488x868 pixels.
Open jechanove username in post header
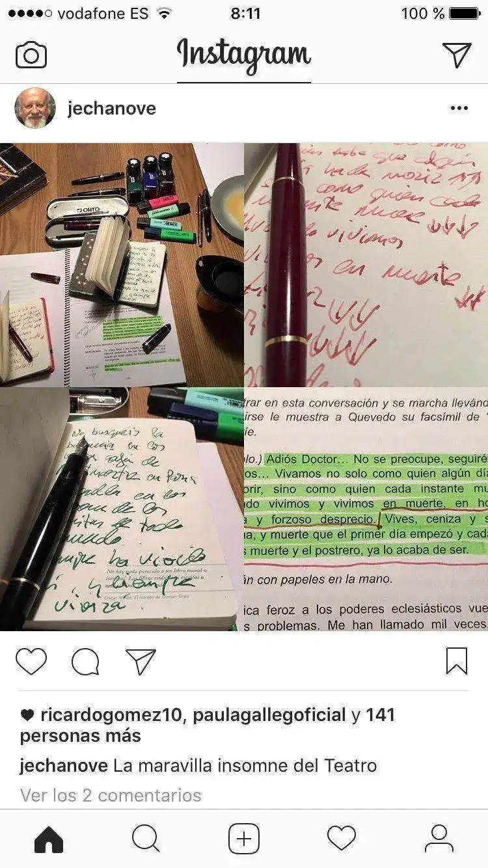pos(112,108)
